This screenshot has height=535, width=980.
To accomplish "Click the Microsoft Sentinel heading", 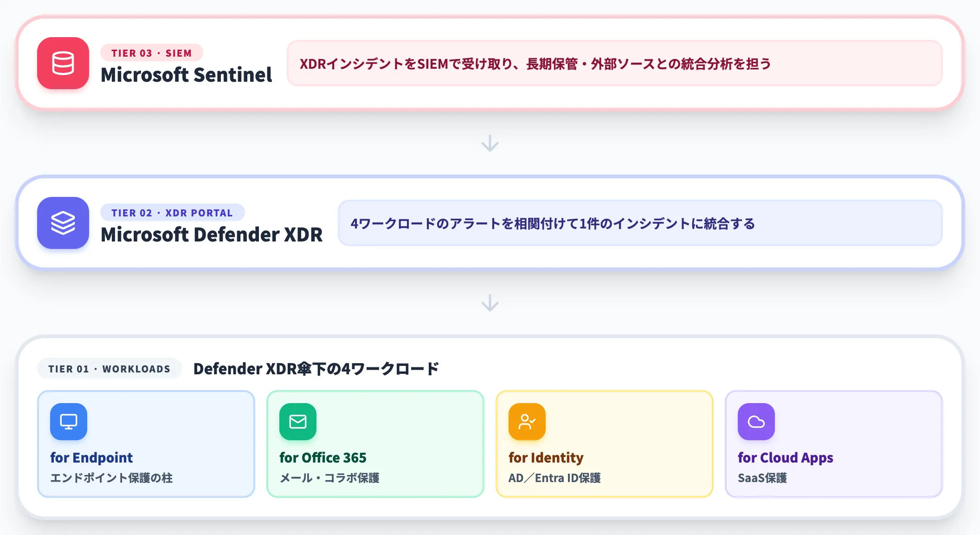I will (186, 75).
